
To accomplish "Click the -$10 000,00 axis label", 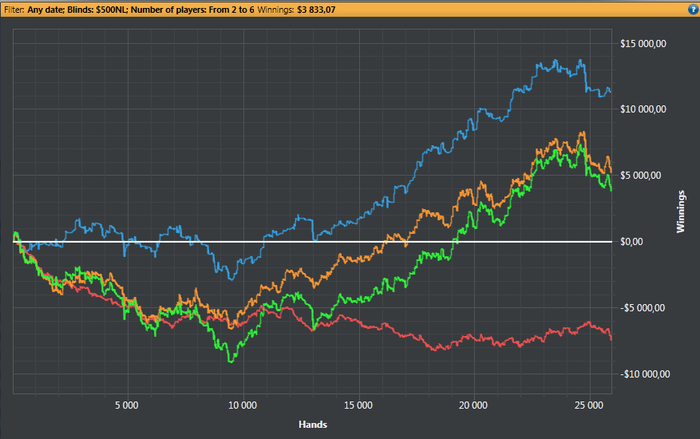I will (x=645, y=374).
